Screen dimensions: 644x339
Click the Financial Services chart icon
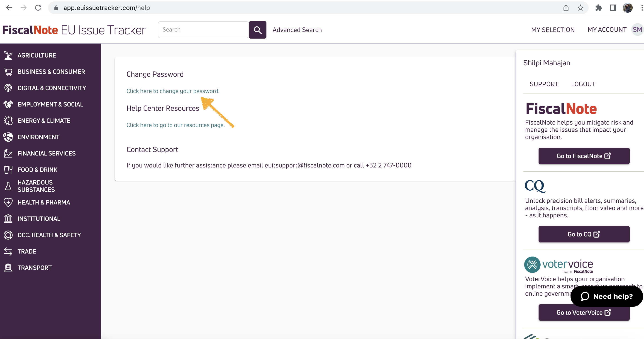tap(8, 153)
